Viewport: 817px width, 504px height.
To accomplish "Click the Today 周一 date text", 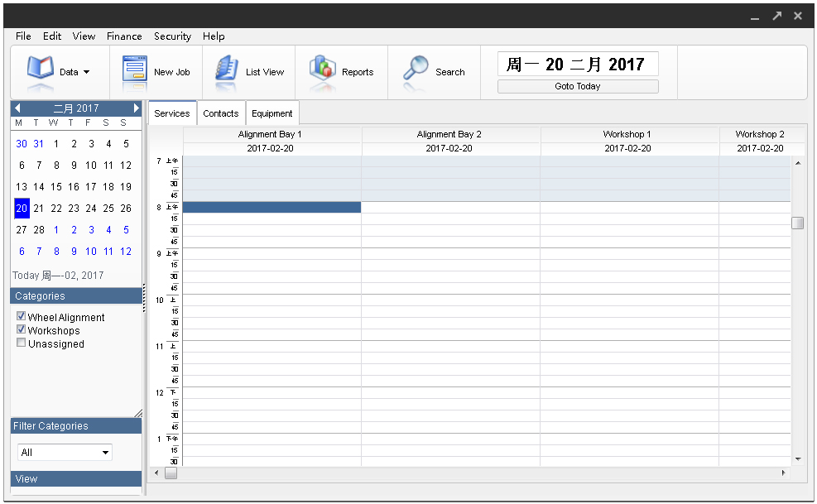I will point(58,276).
